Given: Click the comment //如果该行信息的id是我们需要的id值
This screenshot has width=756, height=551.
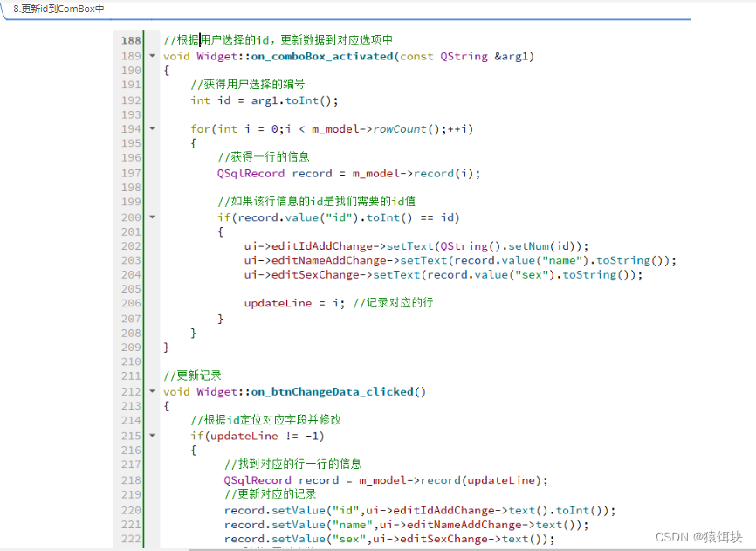Looking at the screenshot, I should pyautogui.click(x=316, y=201).
